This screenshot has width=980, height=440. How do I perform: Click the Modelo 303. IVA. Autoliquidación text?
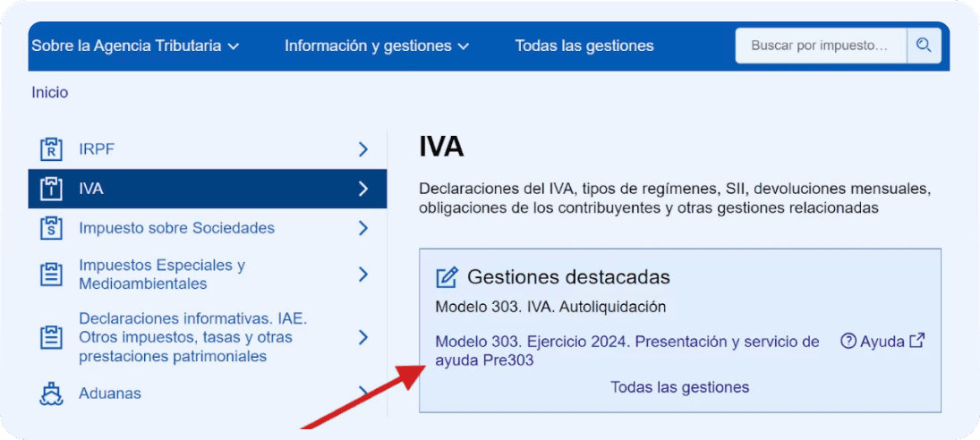point(550,307)
